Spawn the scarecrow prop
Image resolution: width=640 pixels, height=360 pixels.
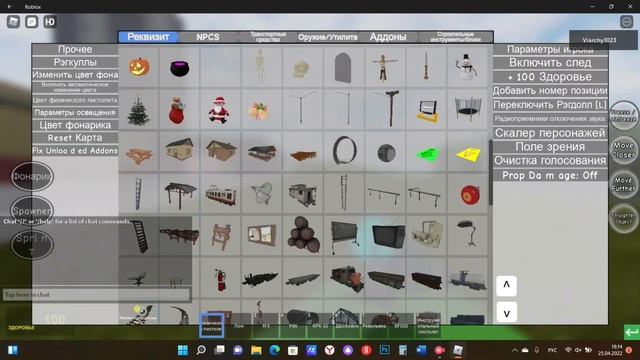(385, 67)
